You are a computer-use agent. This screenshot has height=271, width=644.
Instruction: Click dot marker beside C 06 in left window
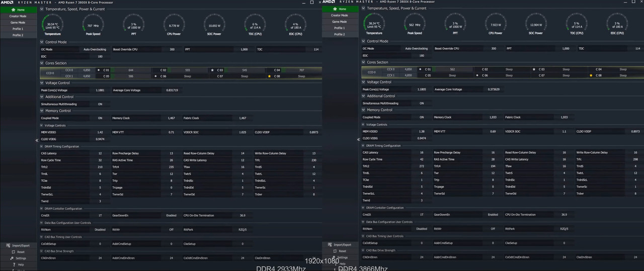point(156,76)
